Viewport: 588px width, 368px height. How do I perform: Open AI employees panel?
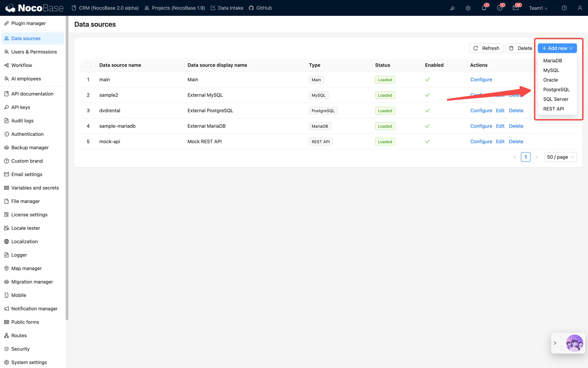point(26,78)
